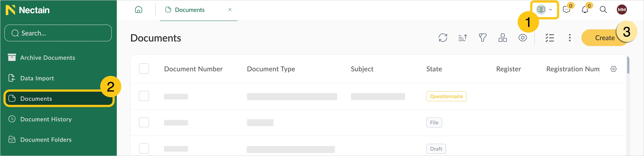
Task: Check the File row checkbox
Action: 144,122
